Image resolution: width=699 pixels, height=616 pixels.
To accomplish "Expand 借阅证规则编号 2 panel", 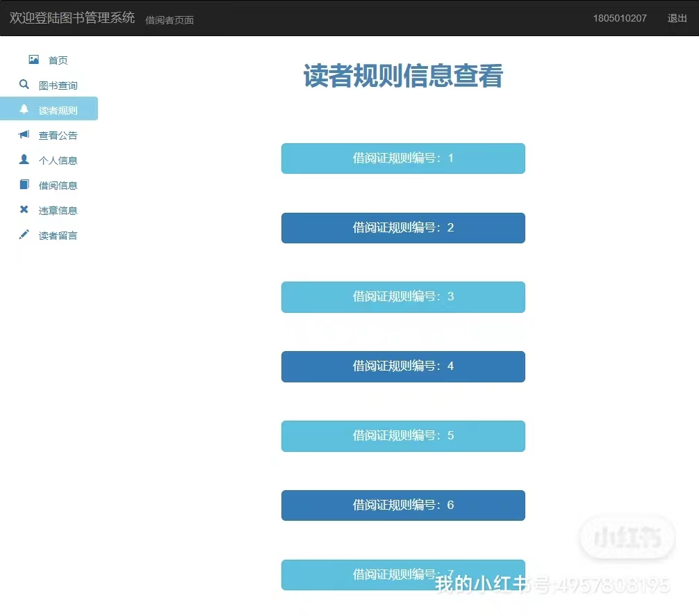I will tap(403, 228).
